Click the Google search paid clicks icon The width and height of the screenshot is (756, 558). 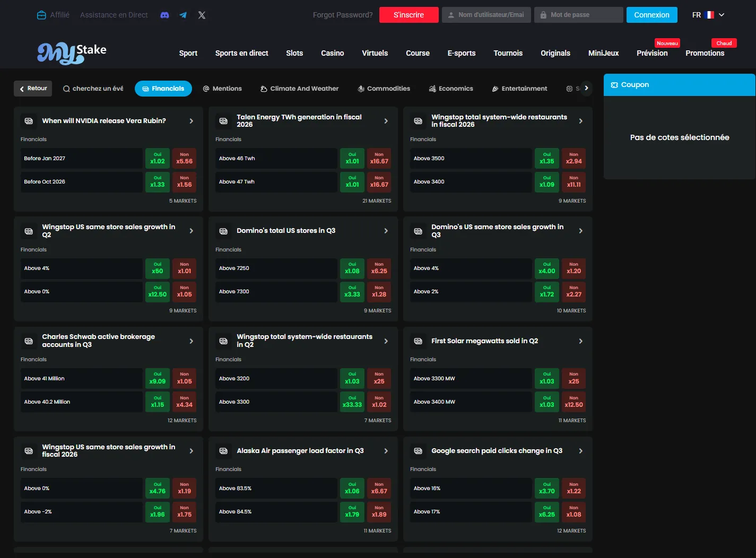(x=418, y=451)
